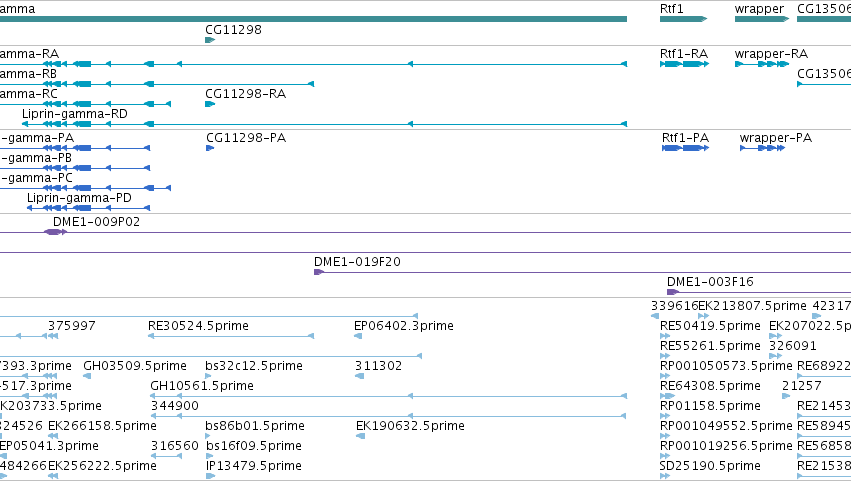Select the RE55261.5prime EST label
851x481 pixels.
point(710,346)
